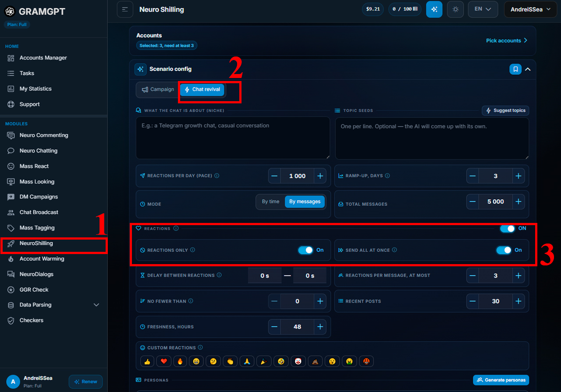Click the GRAMGPT logo

pyautogui.click(x=35, y=11)
